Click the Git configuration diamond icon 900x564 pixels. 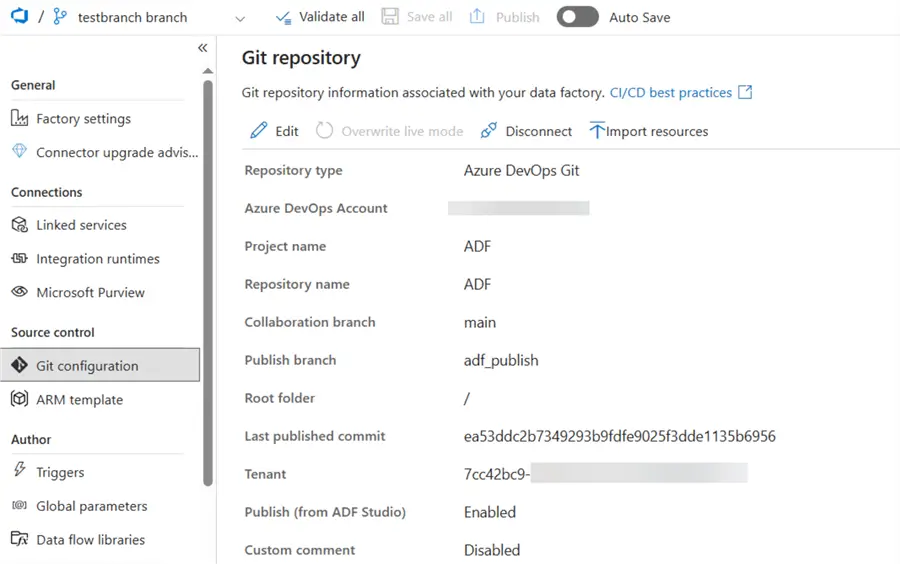(20, 365)
